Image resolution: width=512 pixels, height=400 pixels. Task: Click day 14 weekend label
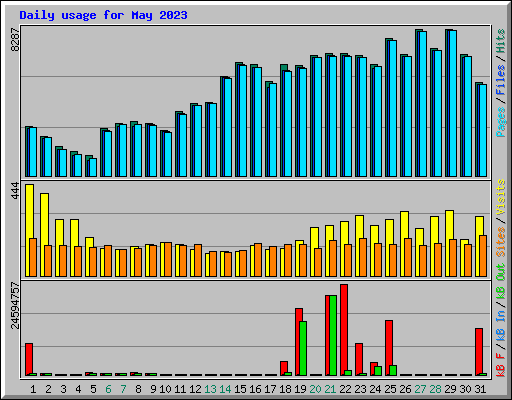point(225,389)
